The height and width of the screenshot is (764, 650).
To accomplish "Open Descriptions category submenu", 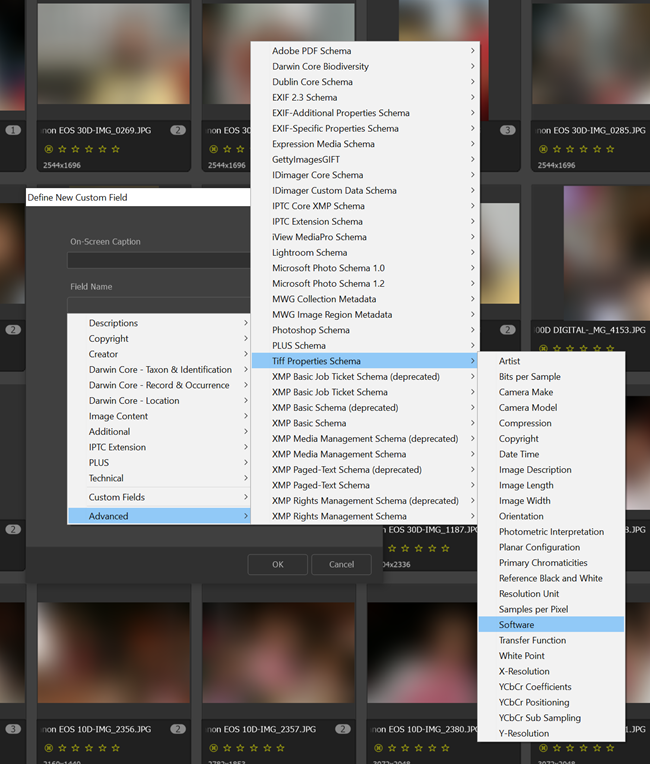I will tap(159, 323).
